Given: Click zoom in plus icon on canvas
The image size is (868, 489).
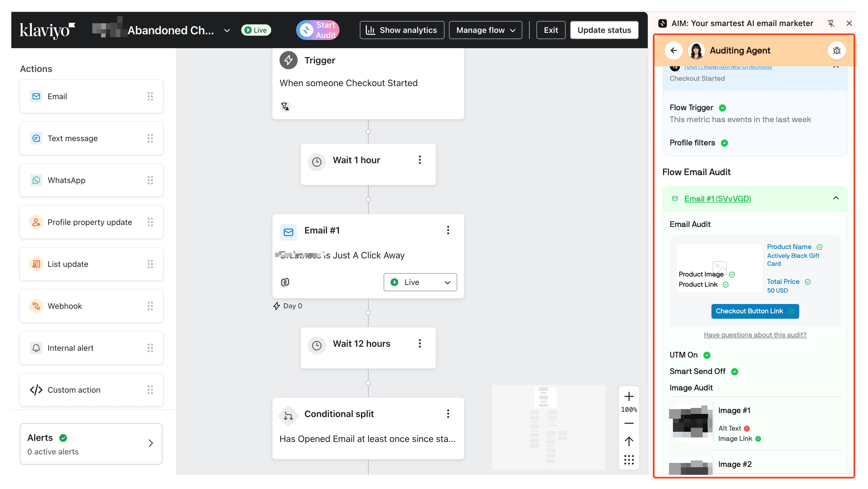Looking at the screenshot, I should (629, 396).
